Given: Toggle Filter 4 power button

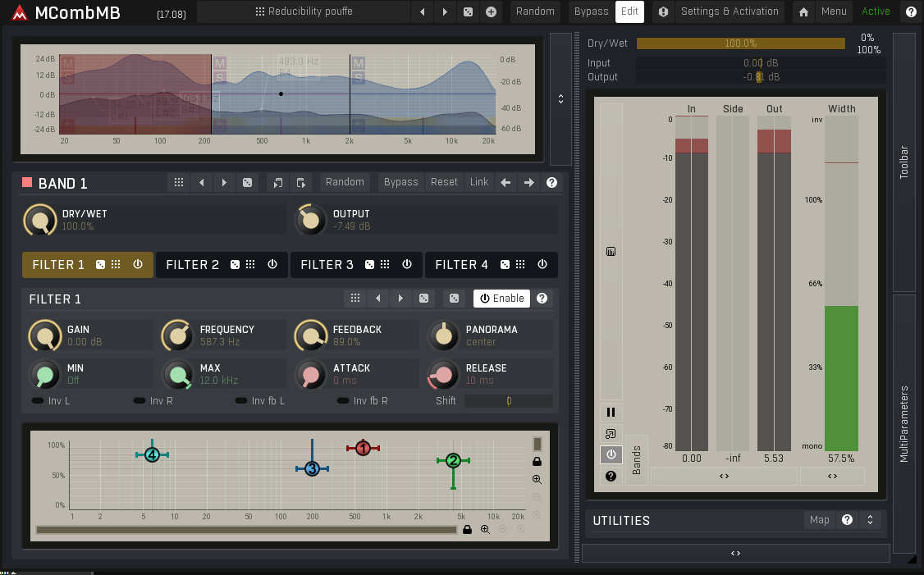Looking at the screenshot, I should (x=542, y=264).
